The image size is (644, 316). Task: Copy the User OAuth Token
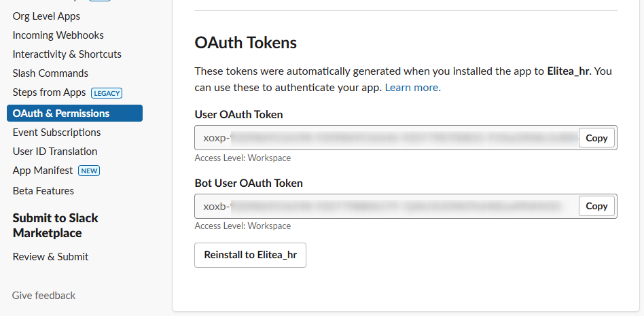coord(596,138)
